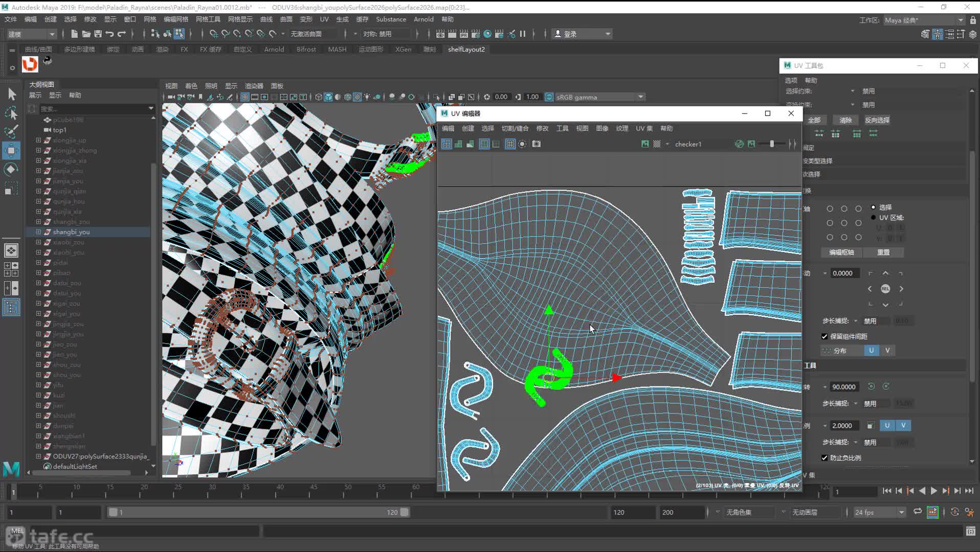Open the UV 集 menu in the UV editor
Image resolution: width=980 pixels, height=552 pixels.
pos(644,128)
